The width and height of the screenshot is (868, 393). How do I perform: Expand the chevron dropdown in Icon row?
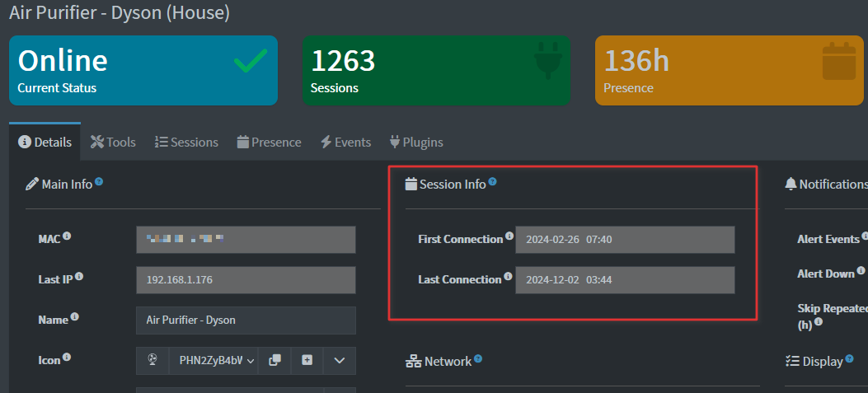pos(339,360)
